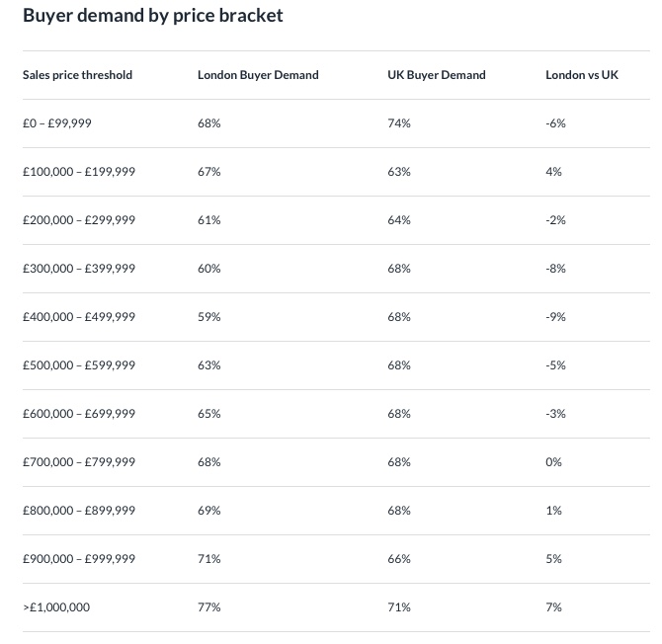Select the £600,000 – £699,999 row label
The width and height of the screenshot is (662, 644).
point(79,414)
